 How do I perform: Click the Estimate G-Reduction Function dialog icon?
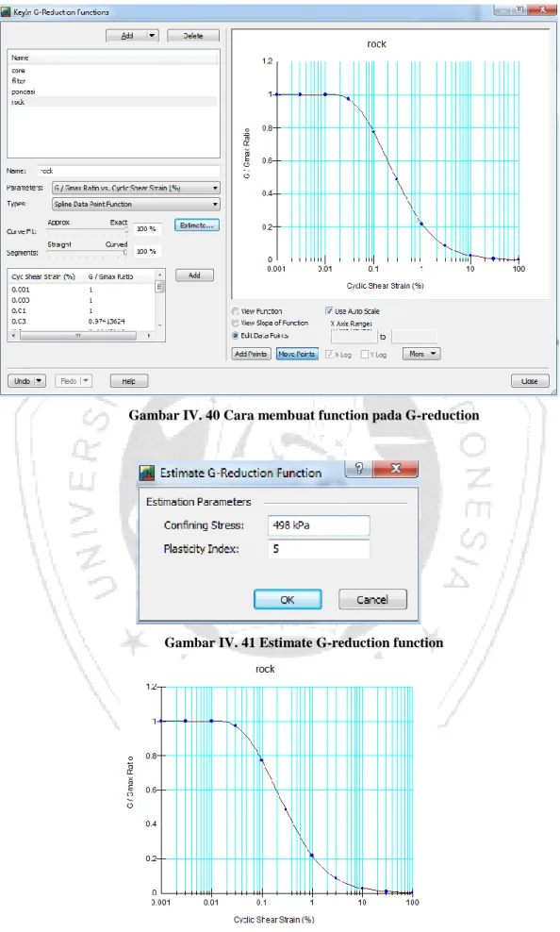tap(147, 474)
